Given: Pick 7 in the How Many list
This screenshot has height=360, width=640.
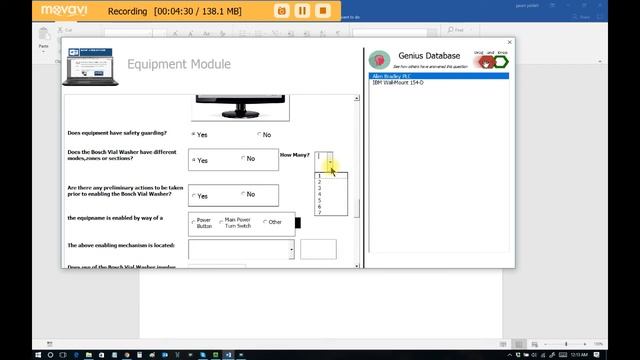Looking at the screenshot, I should (x=331, y=212).
